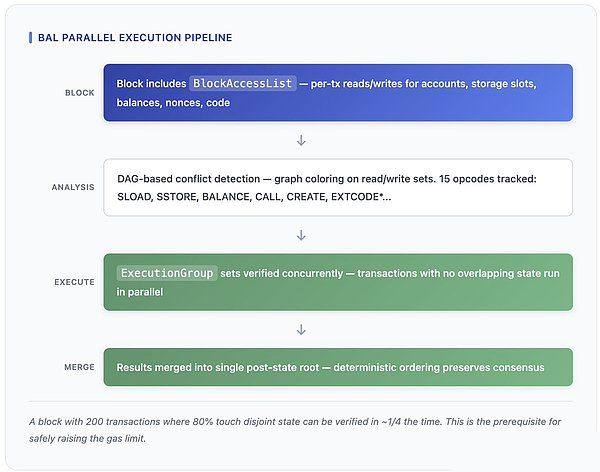The height and width of the screenshot is (472, 600).
Task: Click the 'in parallel' line in the Execute box
Action: coord(138,292)
